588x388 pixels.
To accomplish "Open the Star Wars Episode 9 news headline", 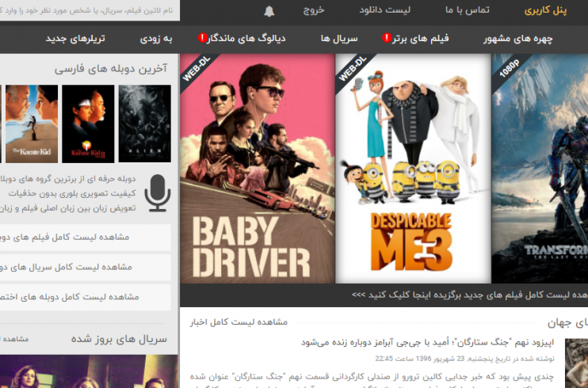I will pyautogui.click(x=427, y=342).
